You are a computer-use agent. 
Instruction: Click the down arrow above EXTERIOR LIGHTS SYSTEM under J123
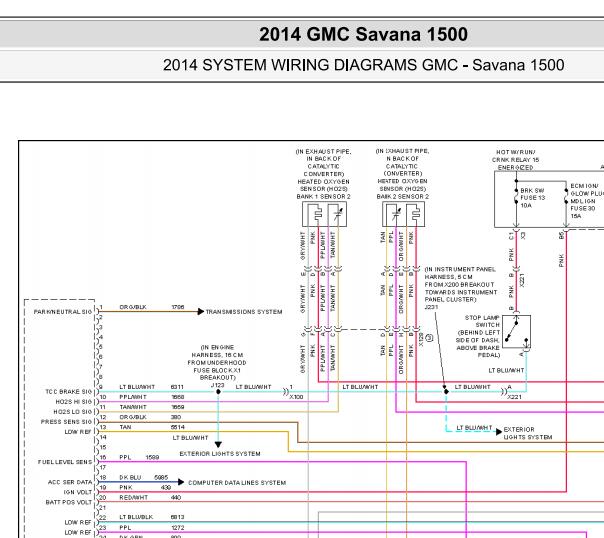tap(218, 445)
